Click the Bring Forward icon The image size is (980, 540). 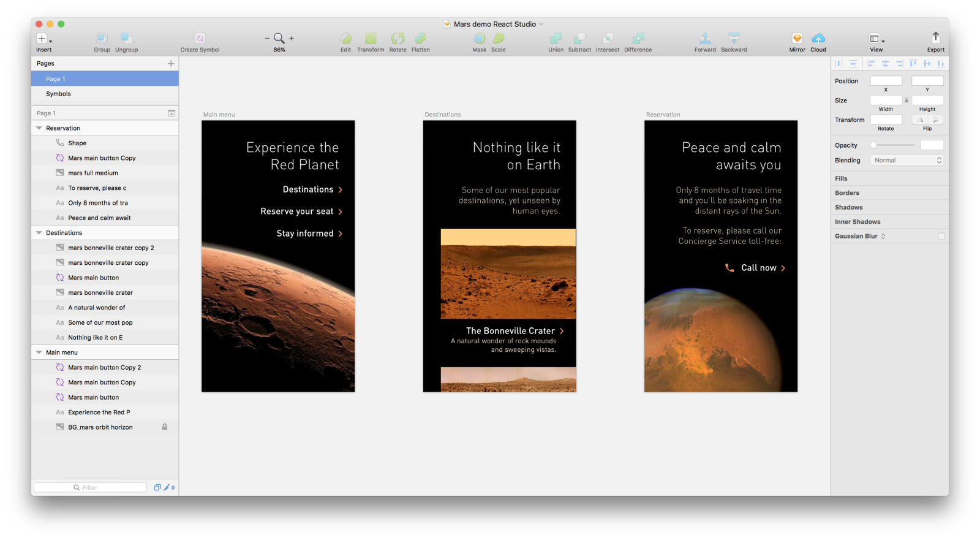pos(705,39)
